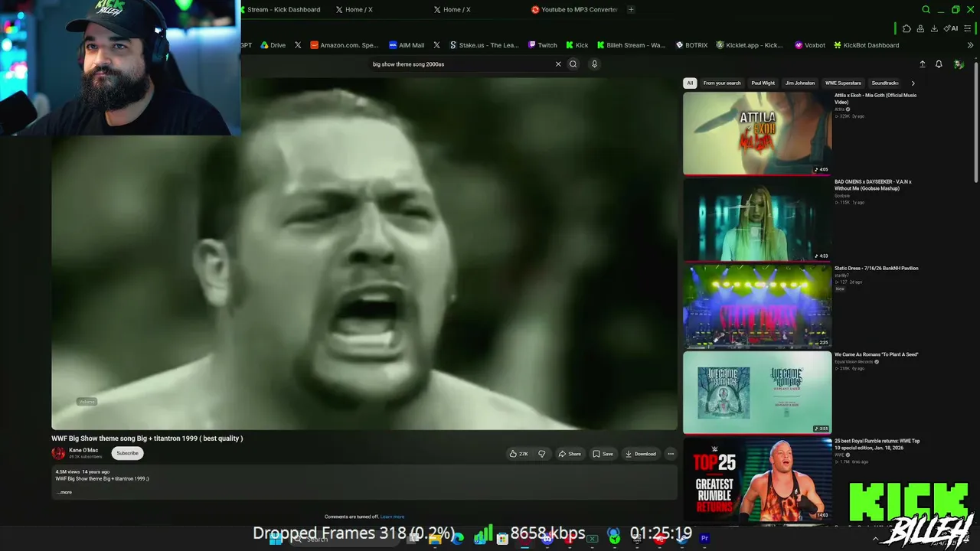This screenshot has height=551, width=980.
Task: Show more bookmarks with the chevron
Action: tap(971, 45)
